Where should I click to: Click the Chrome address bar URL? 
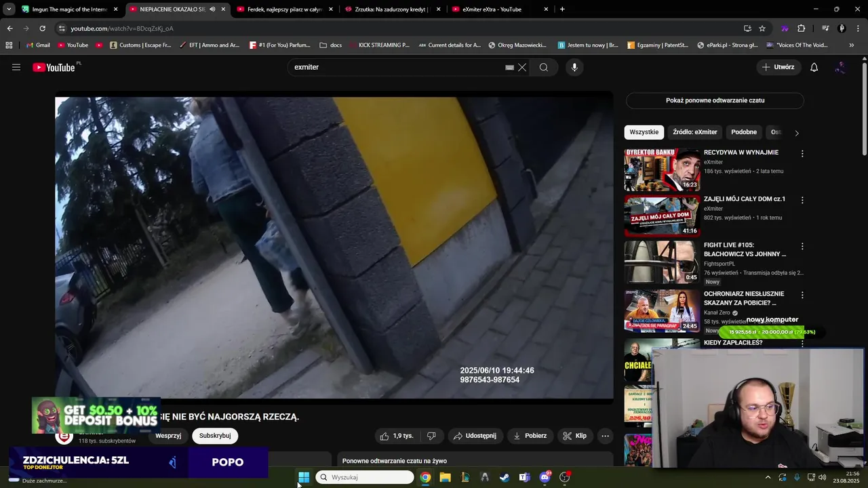coord(122,28)
